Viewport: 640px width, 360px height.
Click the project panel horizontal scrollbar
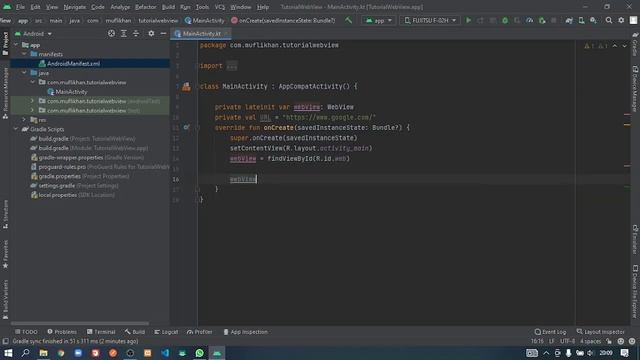(x=80, y=323)
